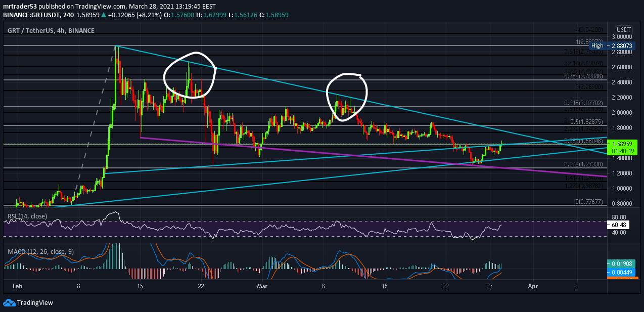644x312 pixels.
Task: Click the 1.00000 price axis label
Action: (x=622, y=189)
